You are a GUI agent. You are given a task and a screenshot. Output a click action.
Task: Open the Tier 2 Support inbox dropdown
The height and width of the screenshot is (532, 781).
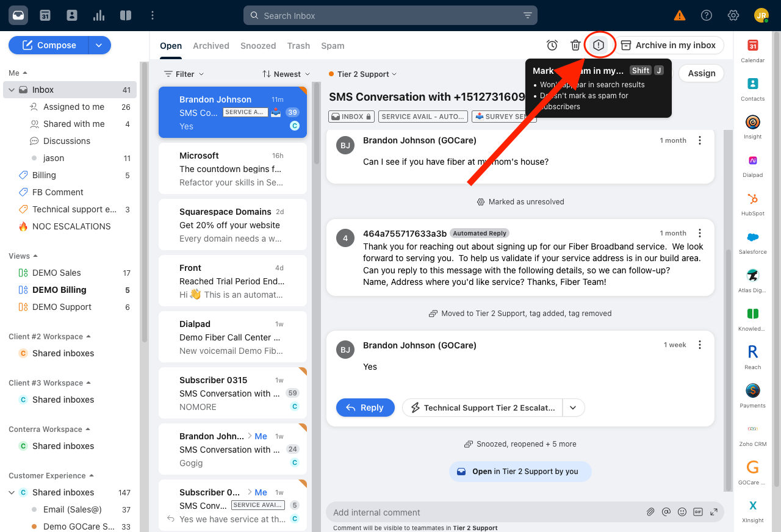pos(363,74)
